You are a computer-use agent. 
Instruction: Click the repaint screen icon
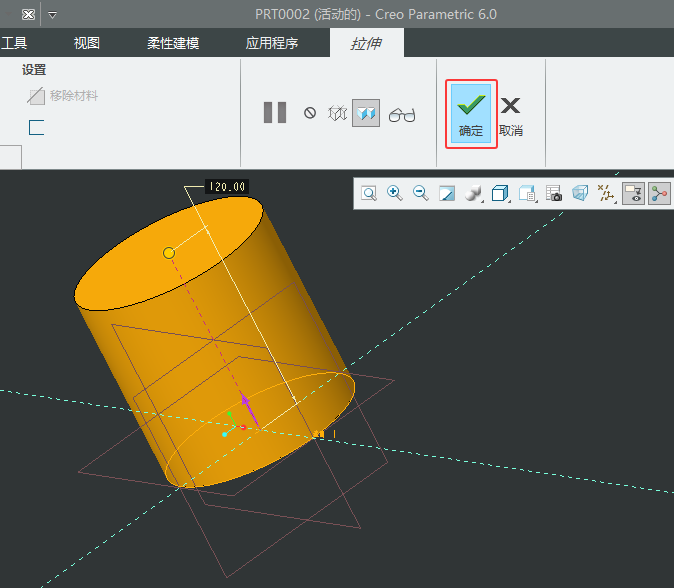coord(447,194)
